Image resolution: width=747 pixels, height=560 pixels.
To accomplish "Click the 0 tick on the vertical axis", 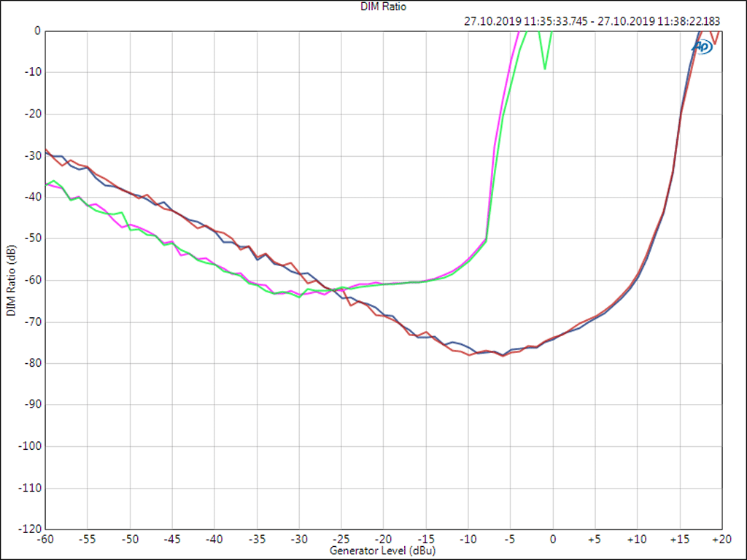I will 36,31.
